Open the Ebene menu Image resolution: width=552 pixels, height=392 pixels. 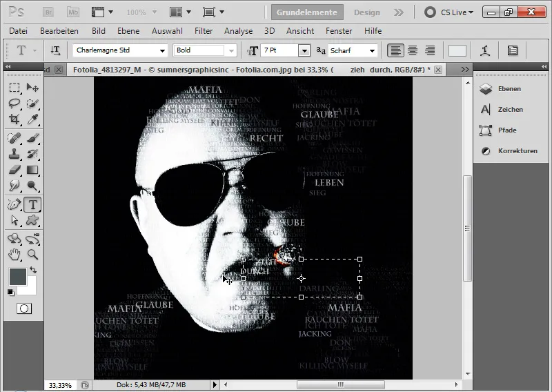[x=128, y=31]
